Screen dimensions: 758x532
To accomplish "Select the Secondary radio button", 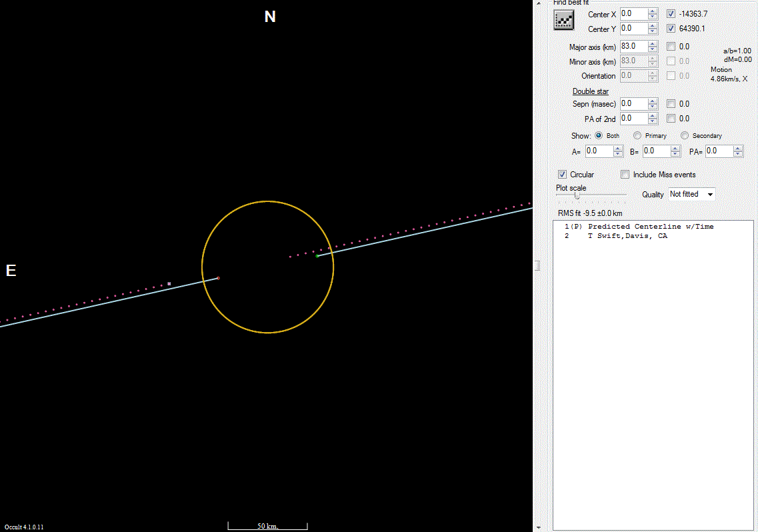I will tap(685, 135).
